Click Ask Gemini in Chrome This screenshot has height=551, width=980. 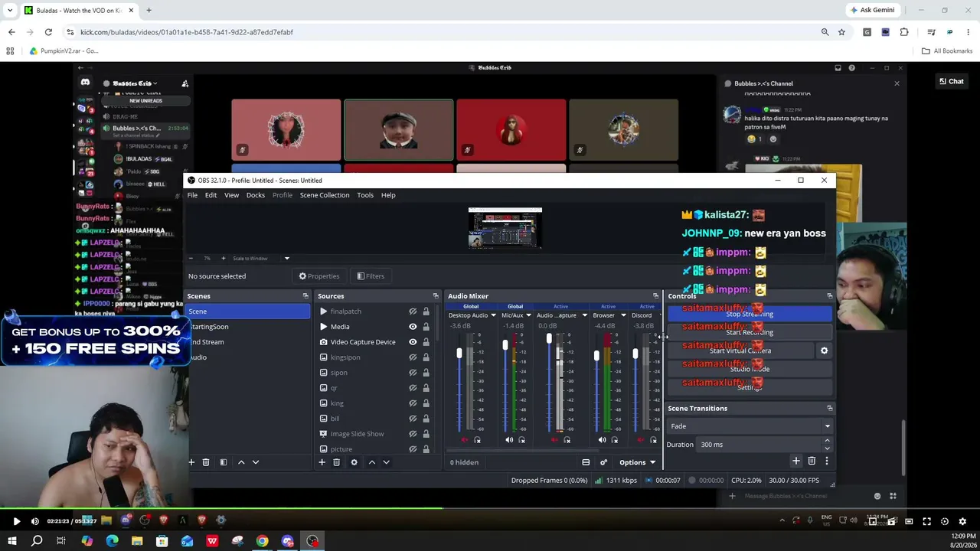(x=872, y=10)
